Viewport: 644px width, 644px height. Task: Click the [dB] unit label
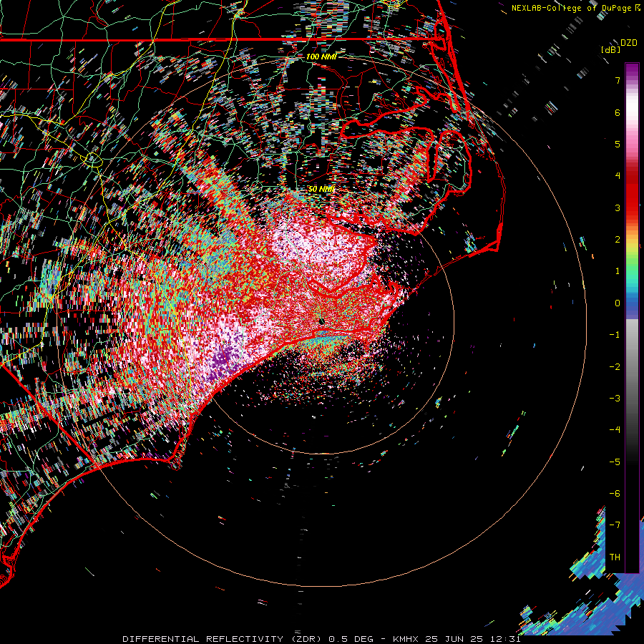click(611, 49)
